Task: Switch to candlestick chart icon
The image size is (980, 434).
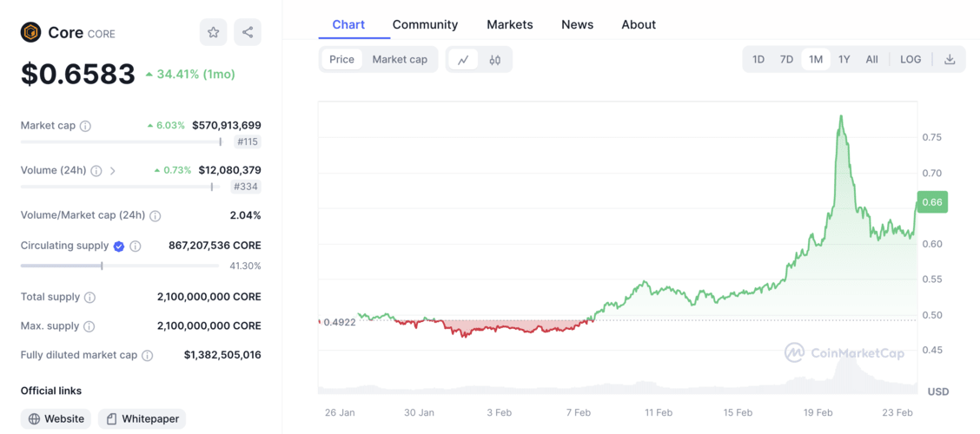Action: [495, 60]
